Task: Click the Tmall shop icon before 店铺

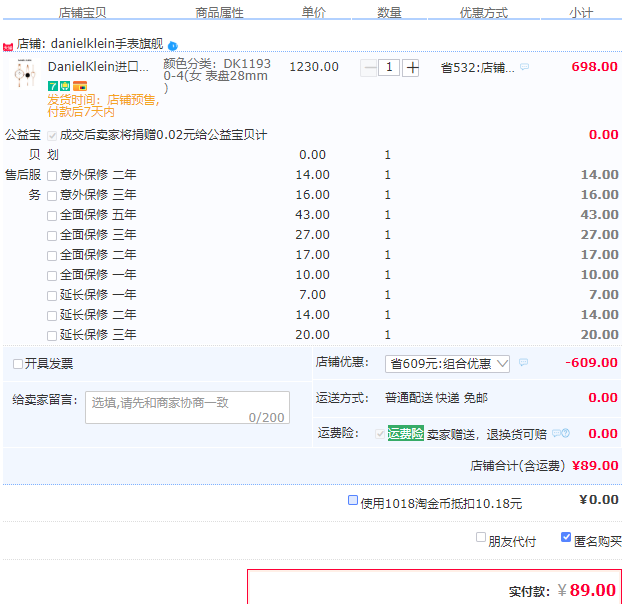Action: [8, 47]
